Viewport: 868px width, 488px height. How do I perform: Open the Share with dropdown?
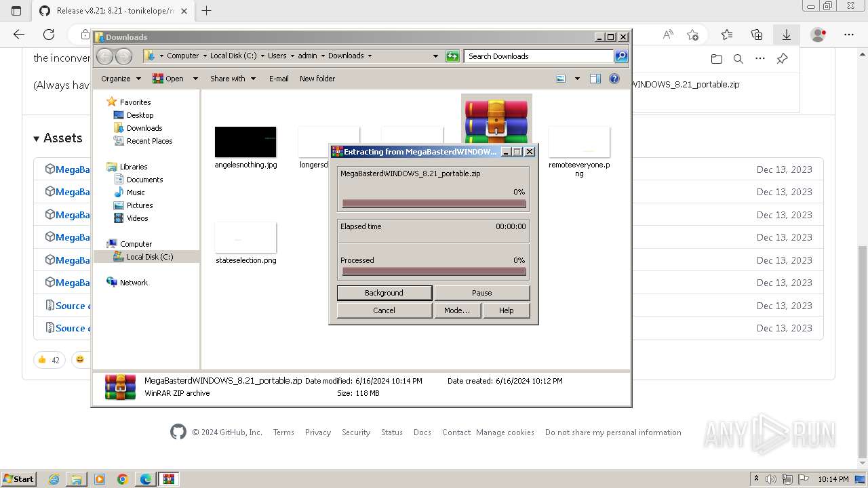tap(233, 79)
